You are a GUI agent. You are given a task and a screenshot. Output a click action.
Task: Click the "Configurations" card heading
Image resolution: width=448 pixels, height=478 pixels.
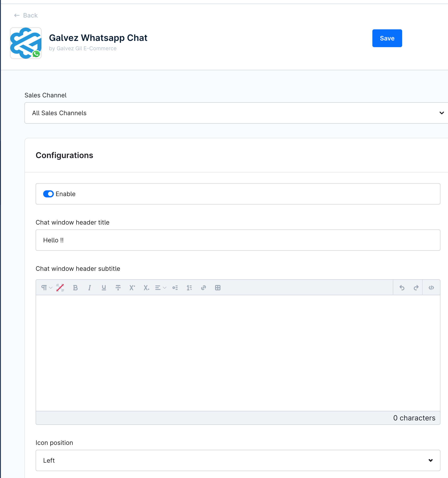click(65, 155)
